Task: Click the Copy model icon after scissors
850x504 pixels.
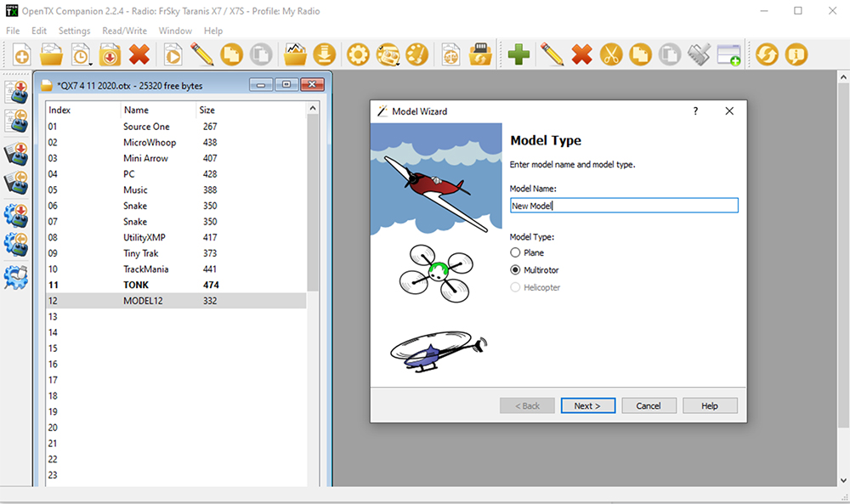Action: pyautogui.click(x=640, y=54)
